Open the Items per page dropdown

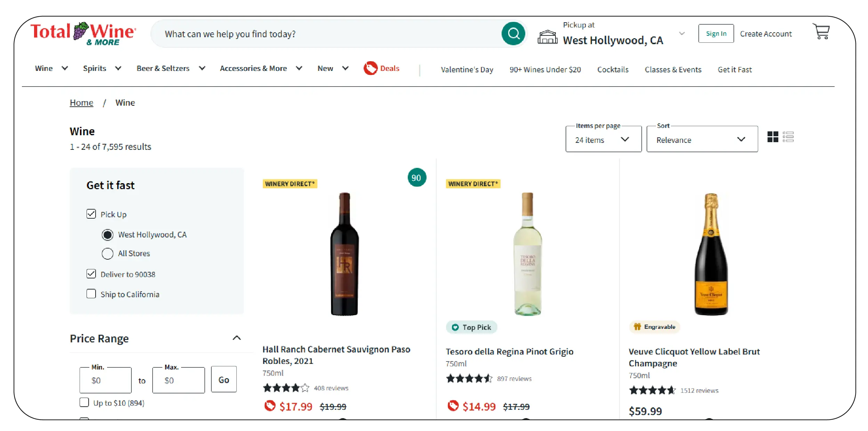point(603,139)
